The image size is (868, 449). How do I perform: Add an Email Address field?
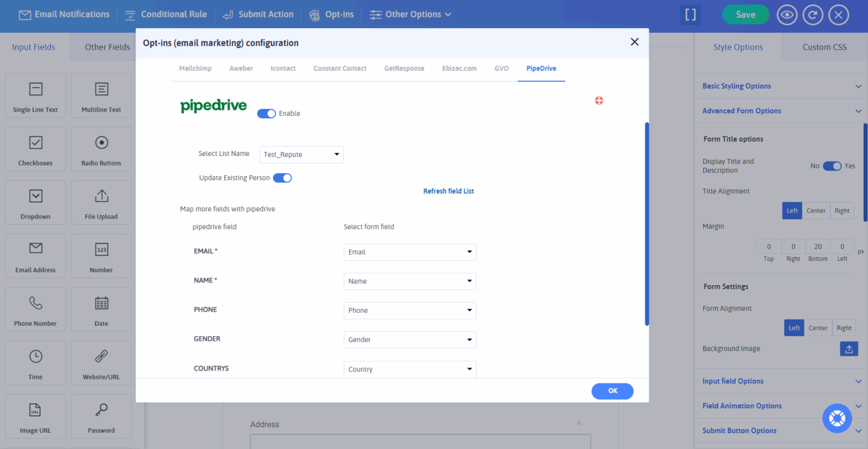(x=36, y=256)
